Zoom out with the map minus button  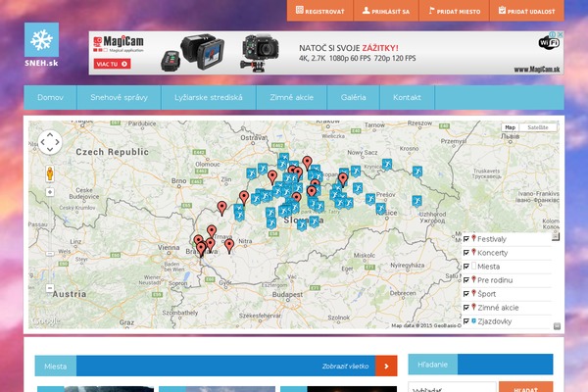point(50,288)
